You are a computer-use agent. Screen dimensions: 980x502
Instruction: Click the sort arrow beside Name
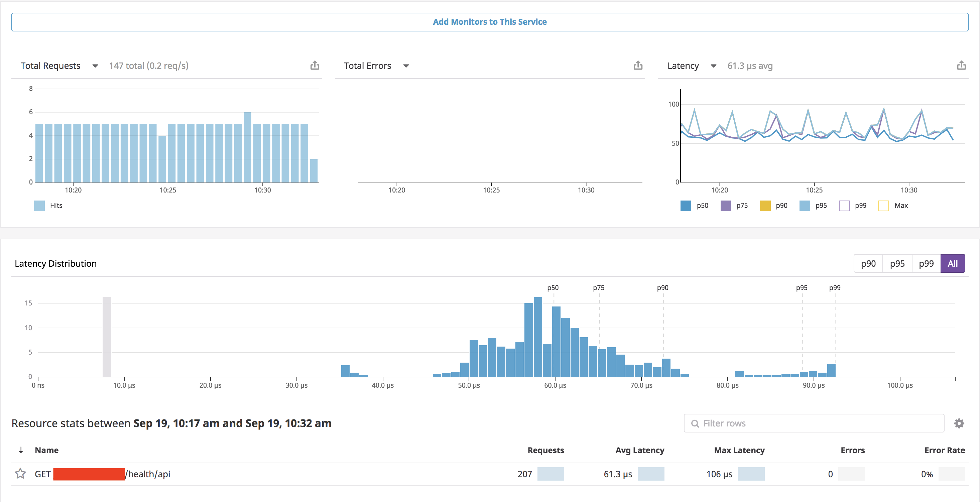21,450
